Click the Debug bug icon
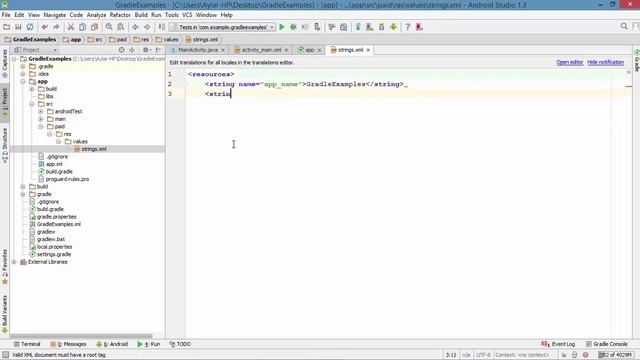640x360 pixels. [293, 27]
